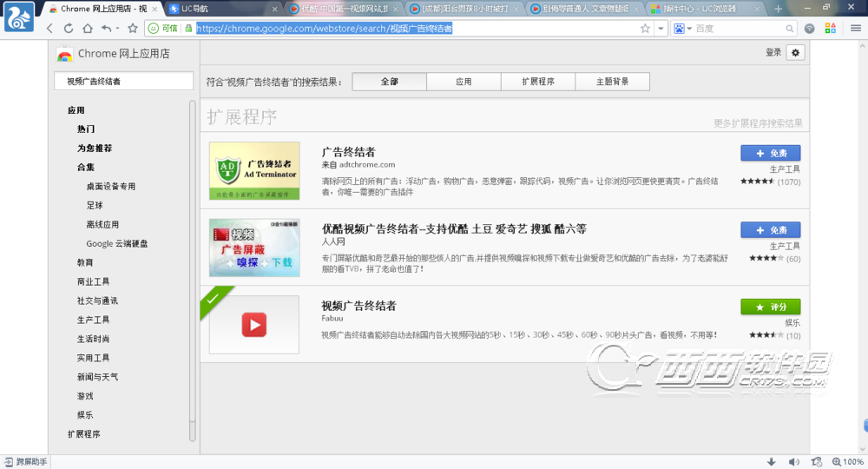This screenshot has height=469, width=868.
Task: Close the Chrome 网上应用店 tab
Action: (x=155, y=9)
